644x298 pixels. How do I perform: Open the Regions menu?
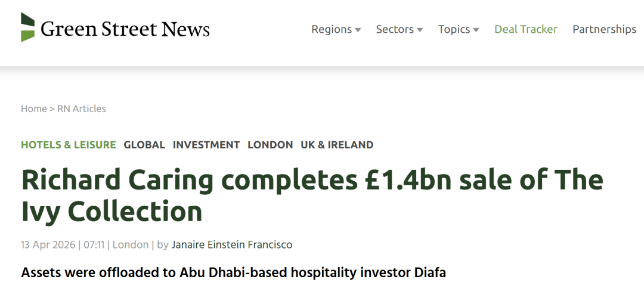click(x=332, y=29)
